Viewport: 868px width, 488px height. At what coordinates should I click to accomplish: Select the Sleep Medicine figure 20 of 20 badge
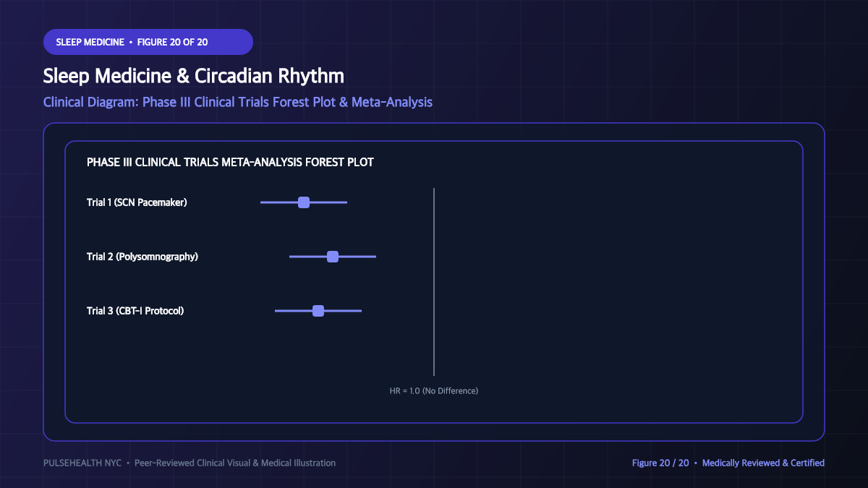(148, 42)
